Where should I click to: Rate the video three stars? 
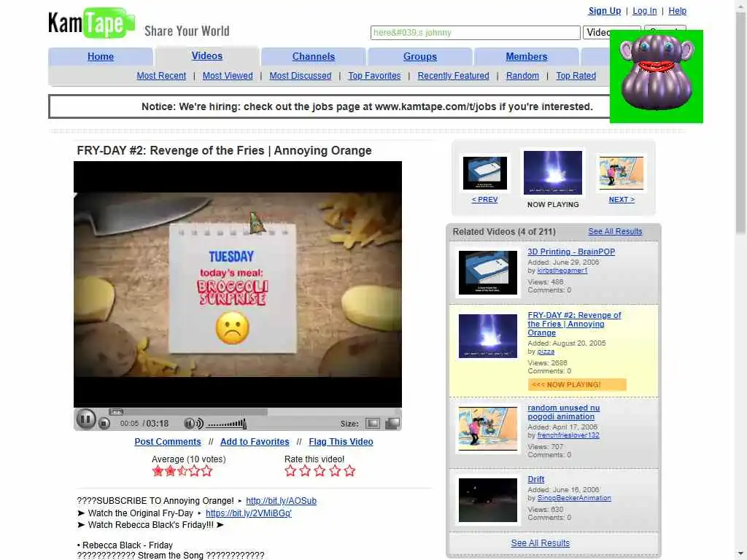click(320, 471)
